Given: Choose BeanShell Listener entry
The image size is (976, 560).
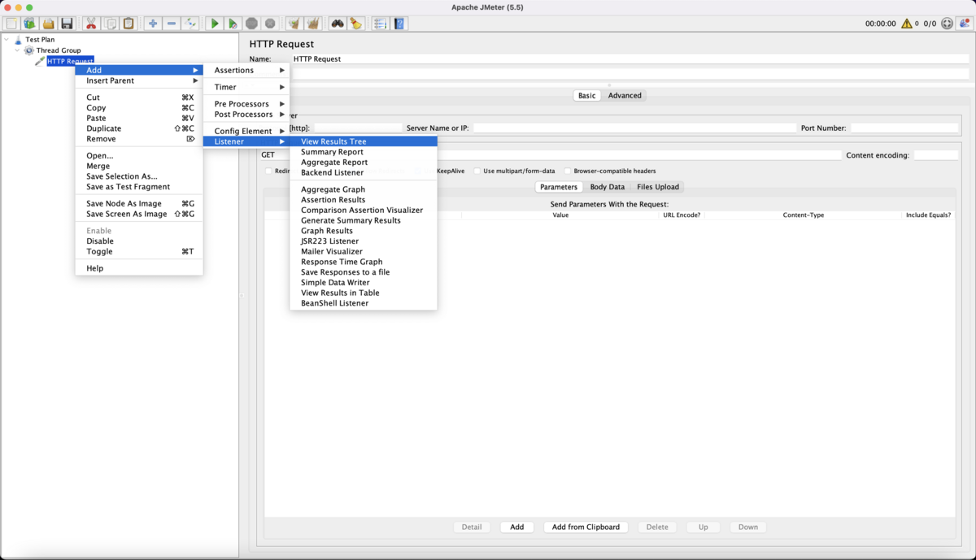Looking at the screenshot, I should click(364, 303).
